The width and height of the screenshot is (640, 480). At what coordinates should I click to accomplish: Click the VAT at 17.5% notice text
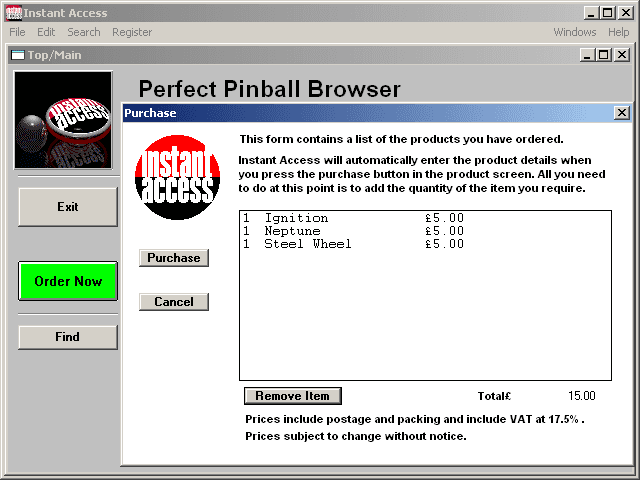414,419
